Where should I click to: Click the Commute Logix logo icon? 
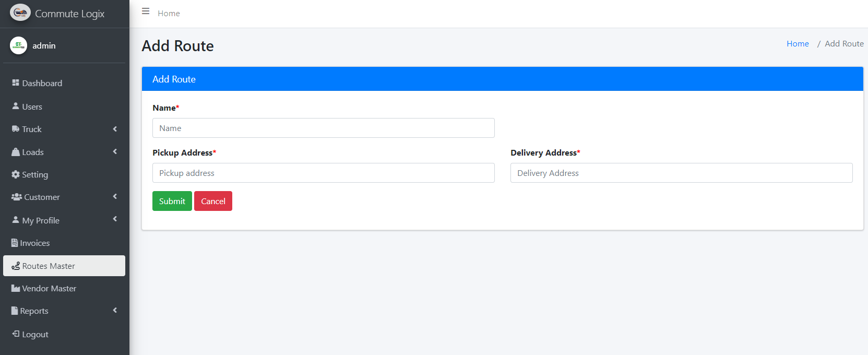20,13
